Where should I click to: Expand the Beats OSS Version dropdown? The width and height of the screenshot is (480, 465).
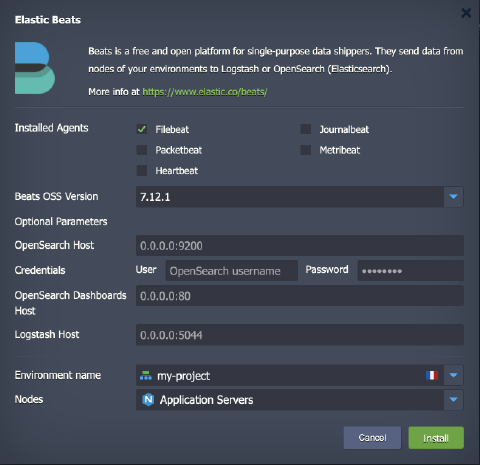click(453, 197)
